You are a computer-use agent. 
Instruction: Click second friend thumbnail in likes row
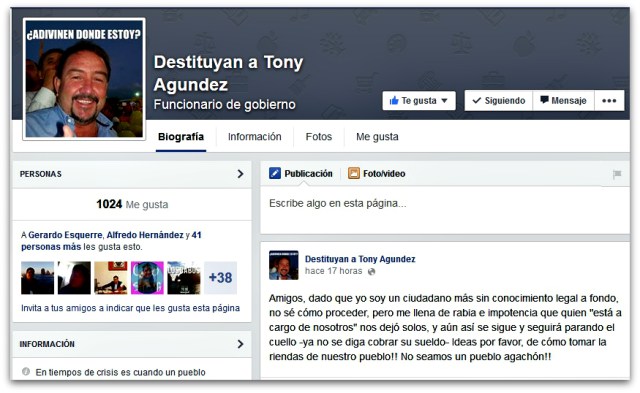74,278
